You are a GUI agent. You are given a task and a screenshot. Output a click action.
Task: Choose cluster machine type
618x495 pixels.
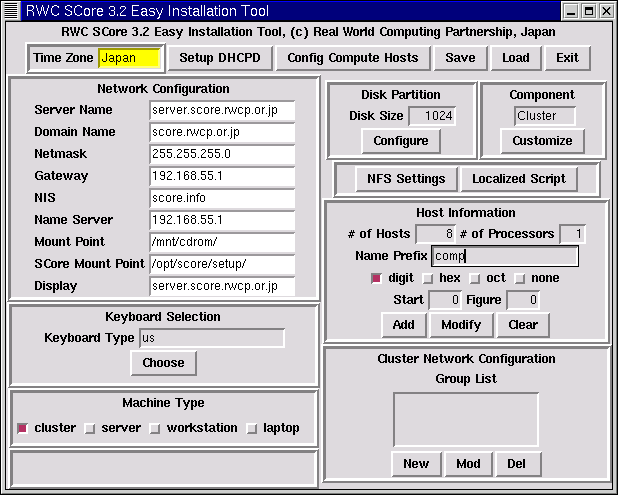coord(22,428)
